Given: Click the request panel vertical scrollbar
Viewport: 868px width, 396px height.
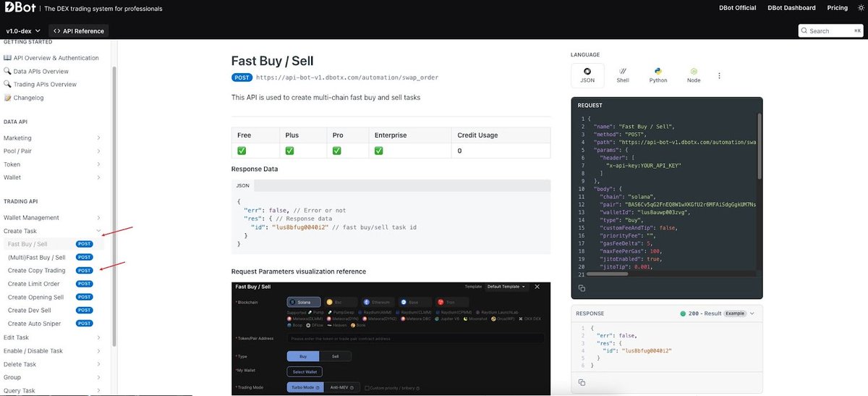Looking at the screenshot, I should click(x=758, y=145).
